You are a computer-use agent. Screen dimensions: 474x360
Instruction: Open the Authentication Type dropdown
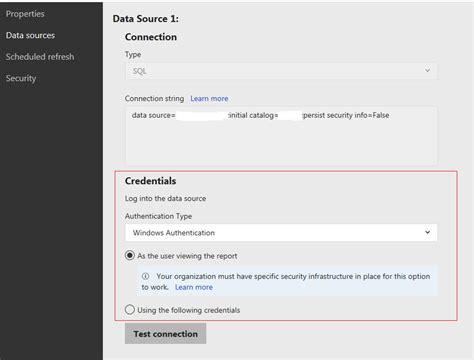pyautogui.click(x=281, y=232)
